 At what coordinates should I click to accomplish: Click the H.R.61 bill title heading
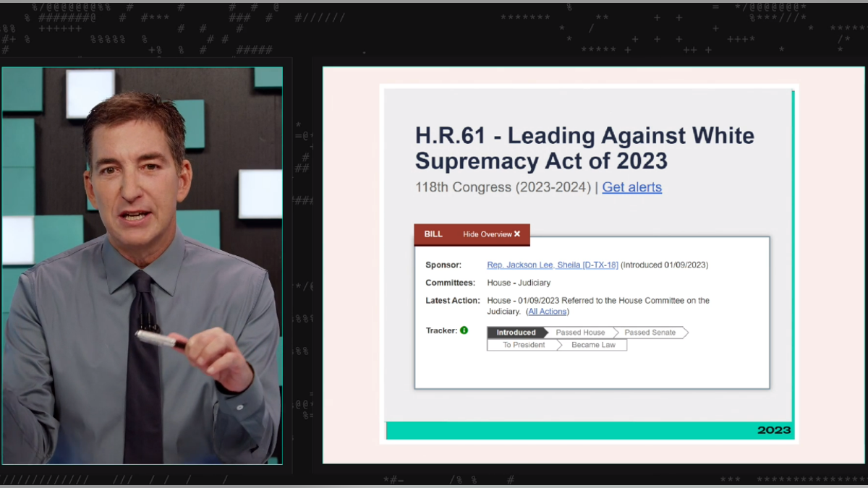[584, 147]
